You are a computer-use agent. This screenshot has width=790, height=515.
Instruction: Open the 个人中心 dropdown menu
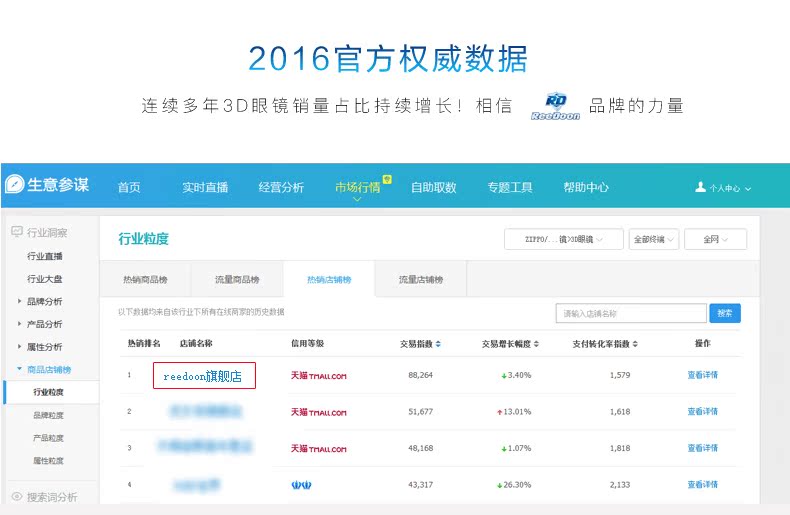pyautogui.click(x=723, y=187)
